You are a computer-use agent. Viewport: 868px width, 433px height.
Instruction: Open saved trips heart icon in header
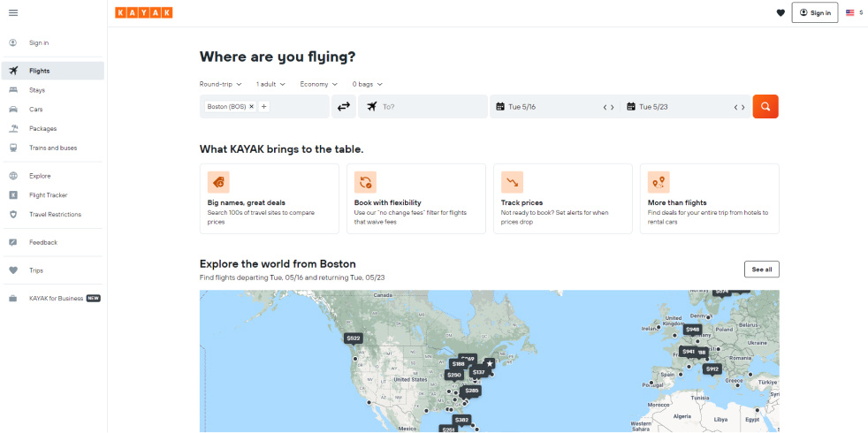click(780, 13)
